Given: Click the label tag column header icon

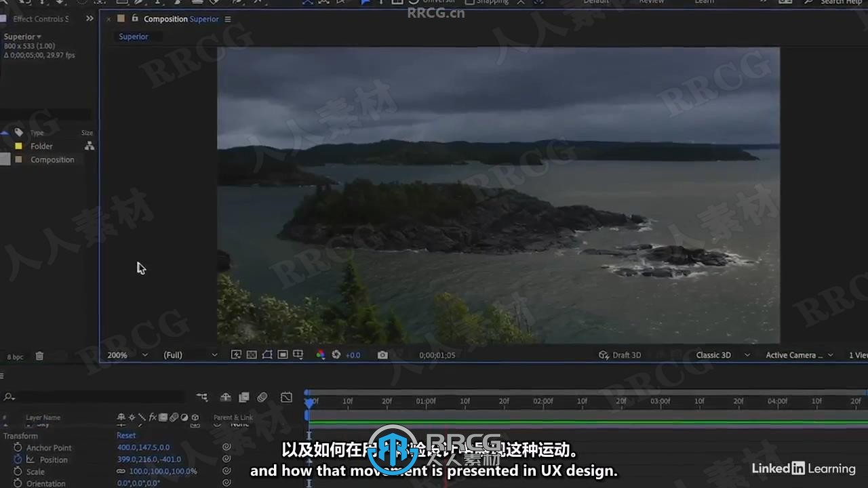Looking at the screenshot, I should [18, 132].
